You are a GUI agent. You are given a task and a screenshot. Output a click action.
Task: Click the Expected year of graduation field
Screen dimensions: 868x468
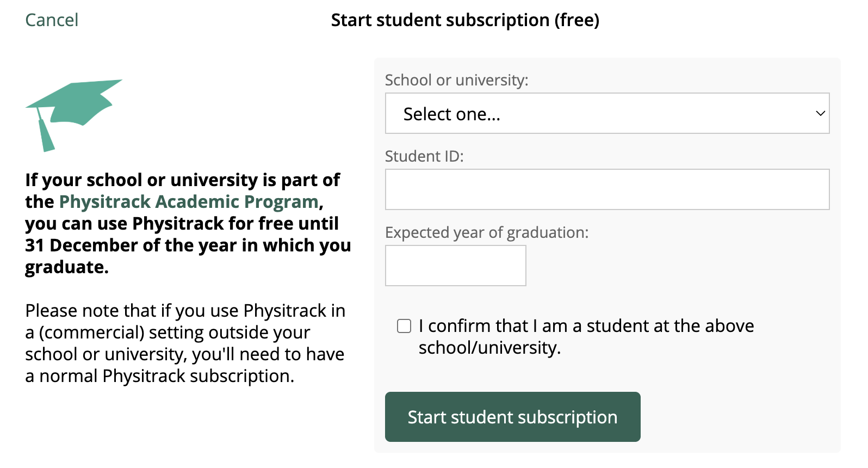click(455, 266)
